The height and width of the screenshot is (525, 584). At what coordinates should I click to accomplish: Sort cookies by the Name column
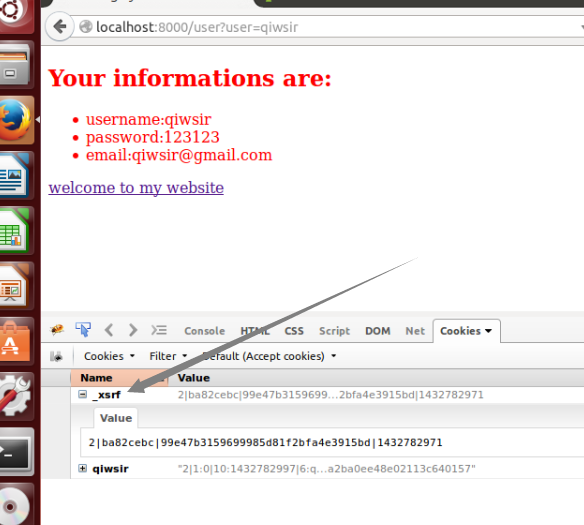tap(119, 378)
